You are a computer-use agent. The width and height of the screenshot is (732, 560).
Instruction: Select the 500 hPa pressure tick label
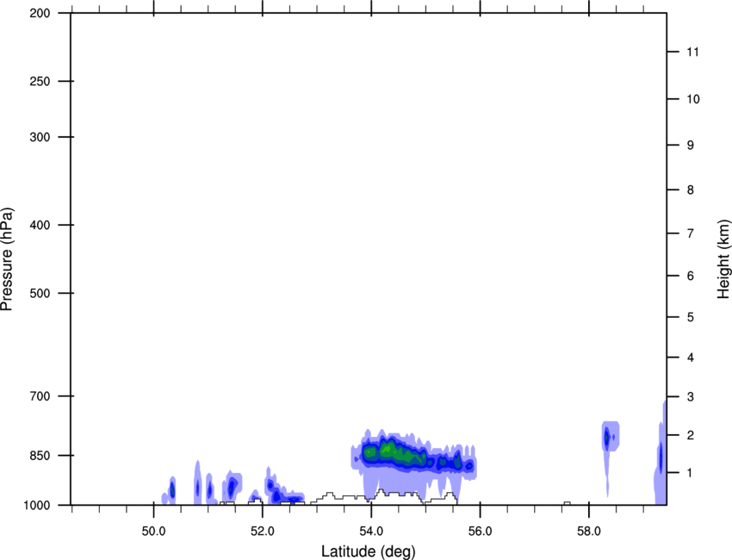[42, 294]
